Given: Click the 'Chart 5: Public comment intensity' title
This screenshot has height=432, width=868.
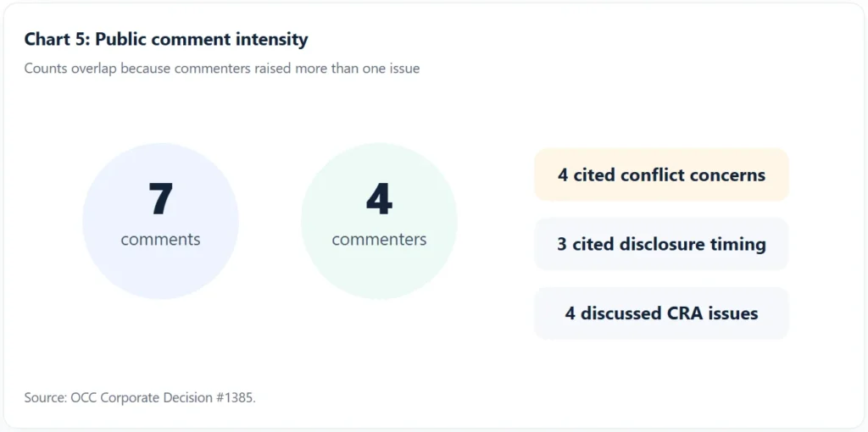Looking at the screenshot, I should pyautogui.click(x=166, y=40).
